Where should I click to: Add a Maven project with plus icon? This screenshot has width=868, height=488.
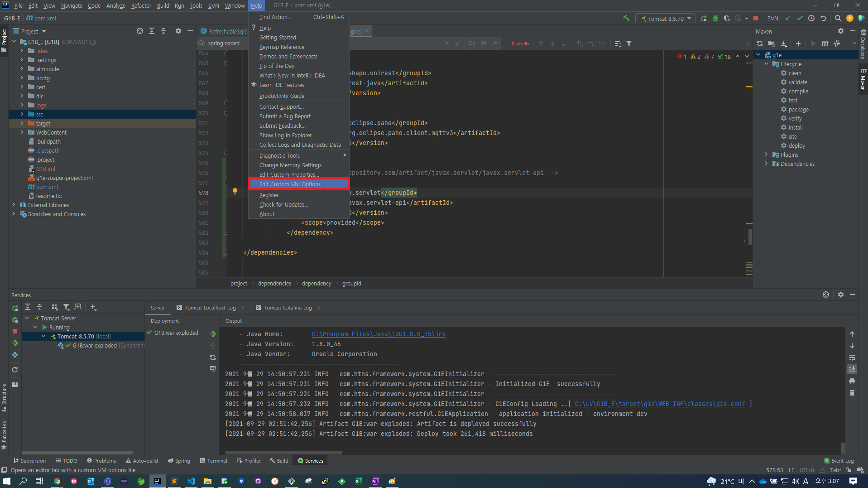coord(798,43)
